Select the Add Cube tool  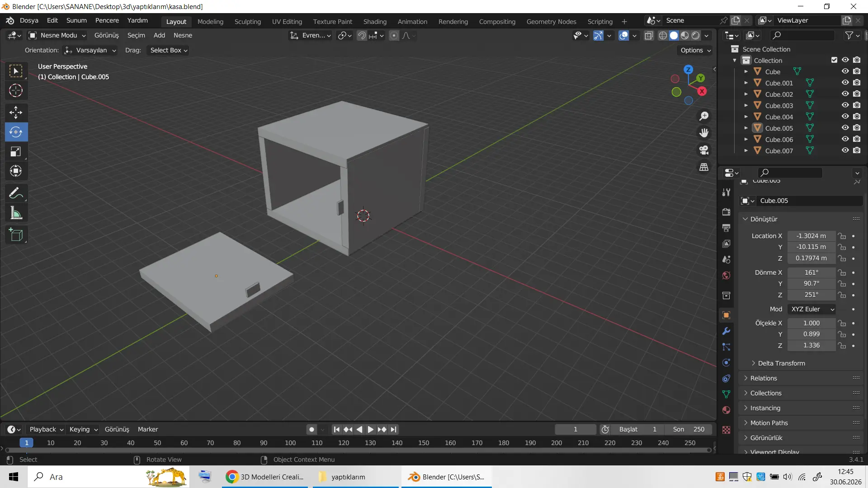[x=16, y=235]
